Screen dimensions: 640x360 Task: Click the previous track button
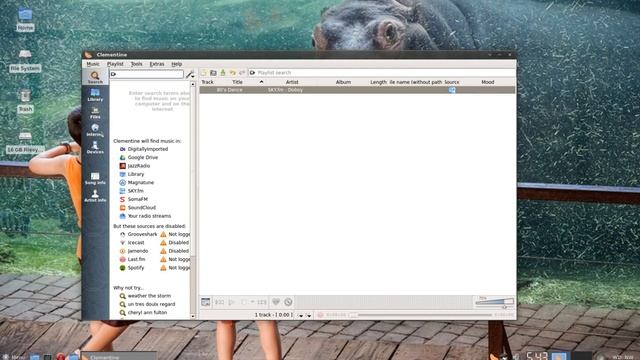pyautogui.click(x=220, y=302)
